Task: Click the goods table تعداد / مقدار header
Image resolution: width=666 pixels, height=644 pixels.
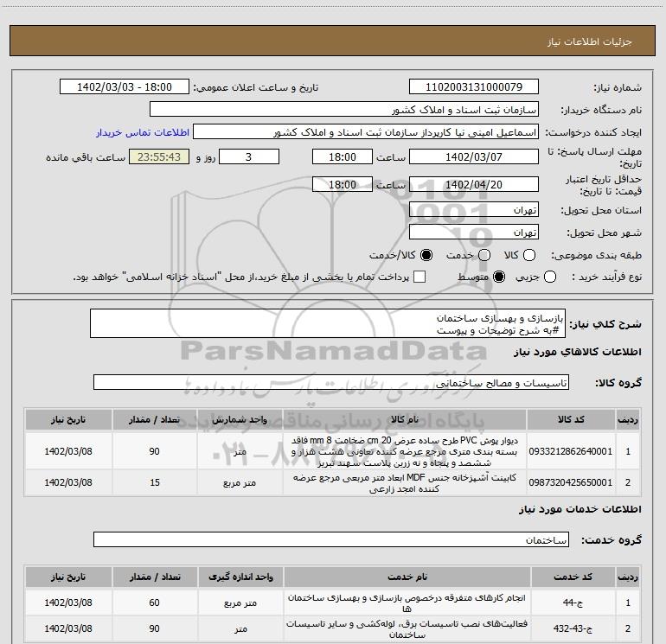Action: [155, 420]
